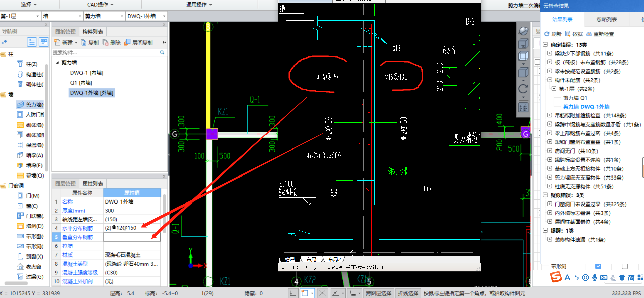Click 删除 button in component list
The width and height of the screenshot is (644, 298).
pos(112,43)
